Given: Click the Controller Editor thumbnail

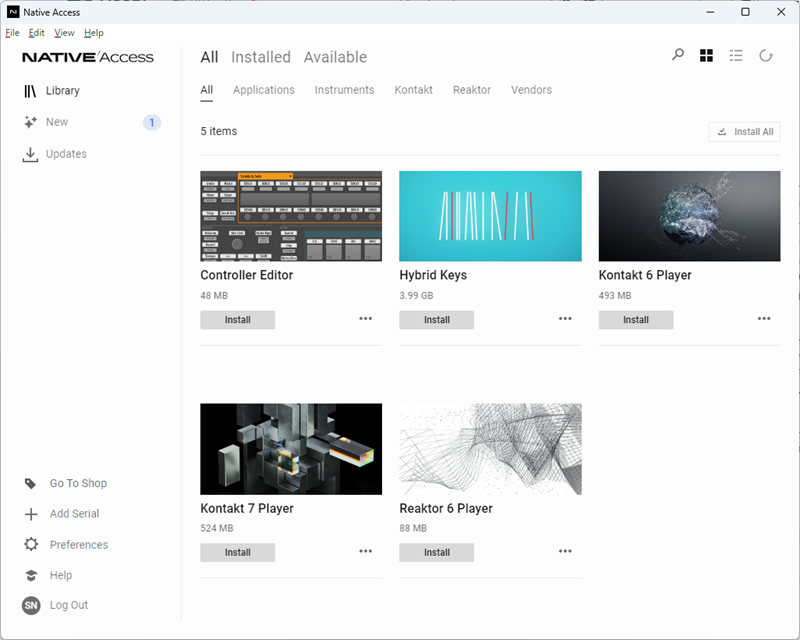Looking at the screenshot, I should pos(291,216).
